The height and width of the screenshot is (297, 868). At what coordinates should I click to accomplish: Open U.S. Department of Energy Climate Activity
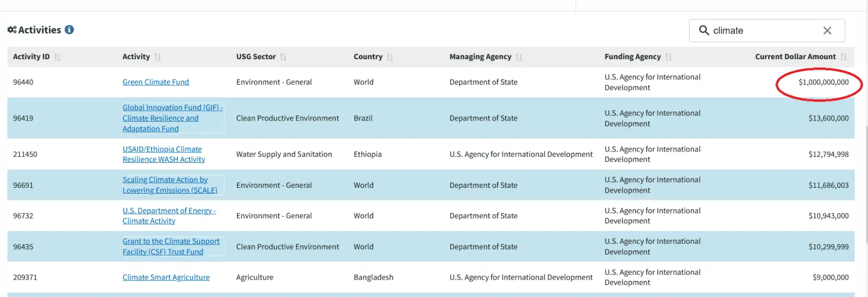(x=169, y=216)
